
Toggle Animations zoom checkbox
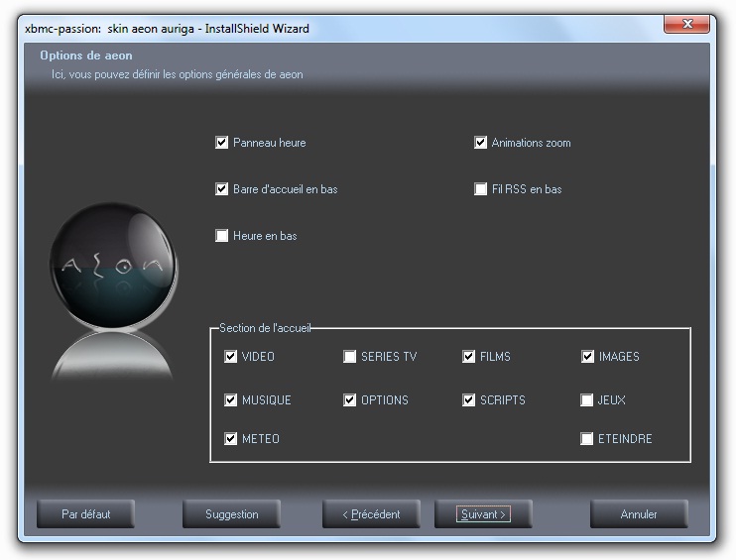point(481,143)
